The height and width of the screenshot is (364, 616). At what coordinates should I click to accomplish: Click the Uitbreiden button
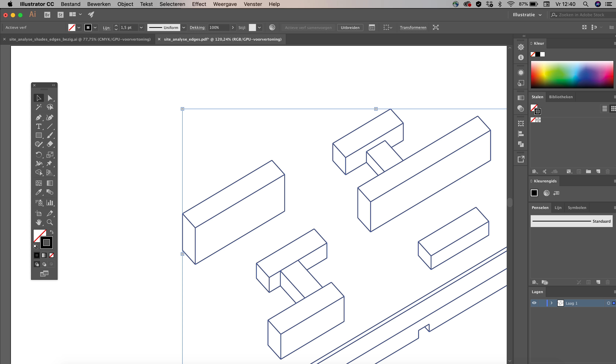[350, 28]
